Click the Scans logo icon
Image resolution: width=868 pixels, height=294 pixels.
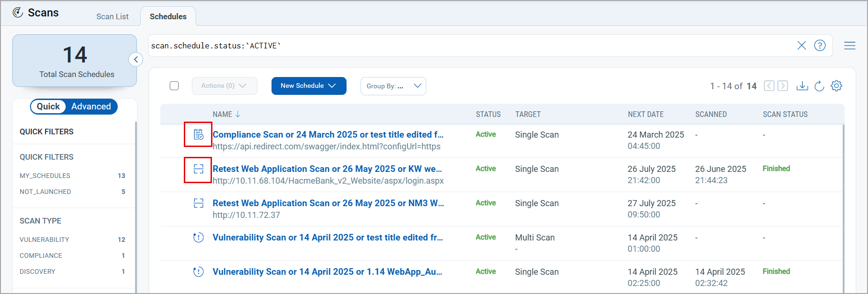tap(18, 13)
